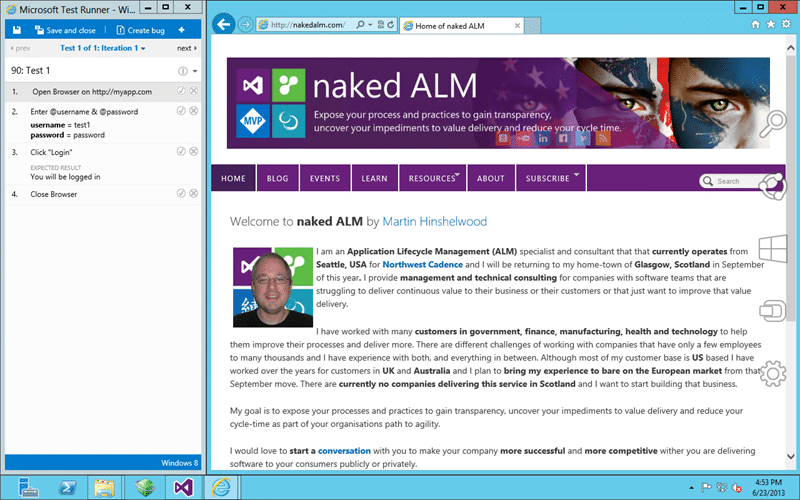Click the username = test1 parameter line
The height and width of the screenshot is (500, 800).
click(60, 125)
